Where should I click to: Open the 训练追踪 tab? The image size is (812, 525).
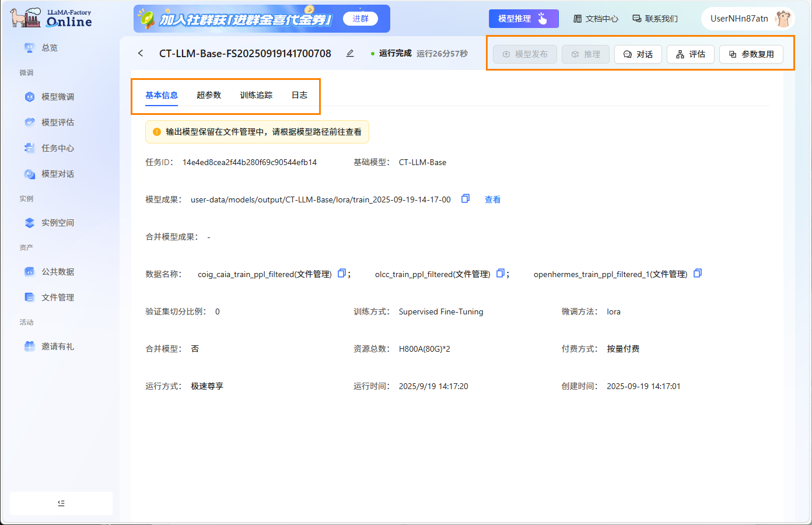click(256, 94)
